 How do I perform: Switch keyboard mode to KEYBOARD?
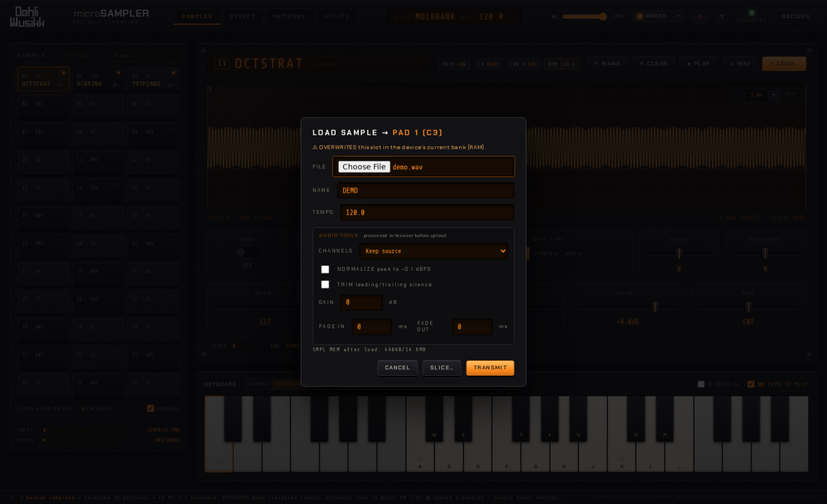click(x=288, y=384)
